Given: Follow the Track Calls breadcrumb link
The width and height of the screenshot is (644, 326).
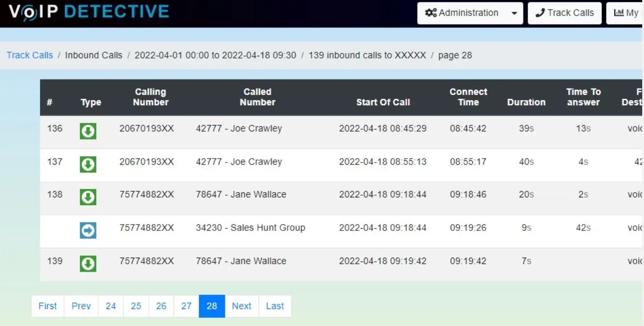Looking at the screenshot, I should (x=30, y=55).
